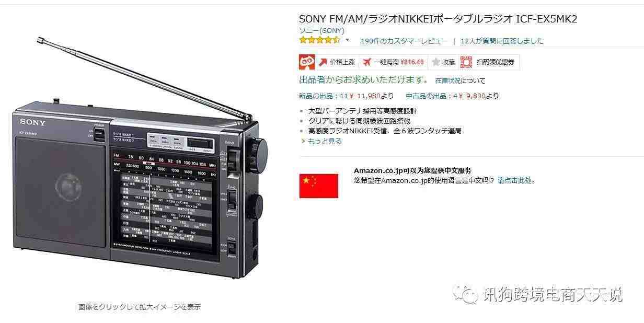Click the WeChat logo in watermark
The height and width of the screenshot is (323, 644).
(465, 294)
